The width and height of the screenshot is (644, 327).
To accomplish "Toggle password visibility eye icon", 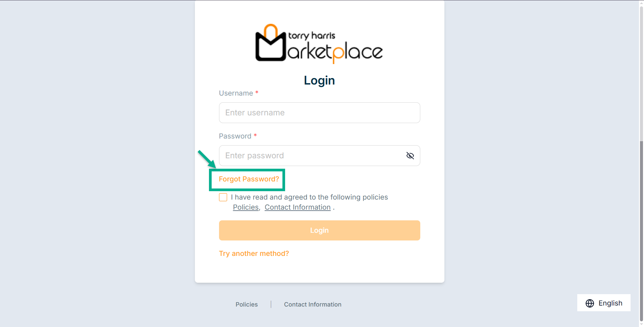I will [410, 156].
